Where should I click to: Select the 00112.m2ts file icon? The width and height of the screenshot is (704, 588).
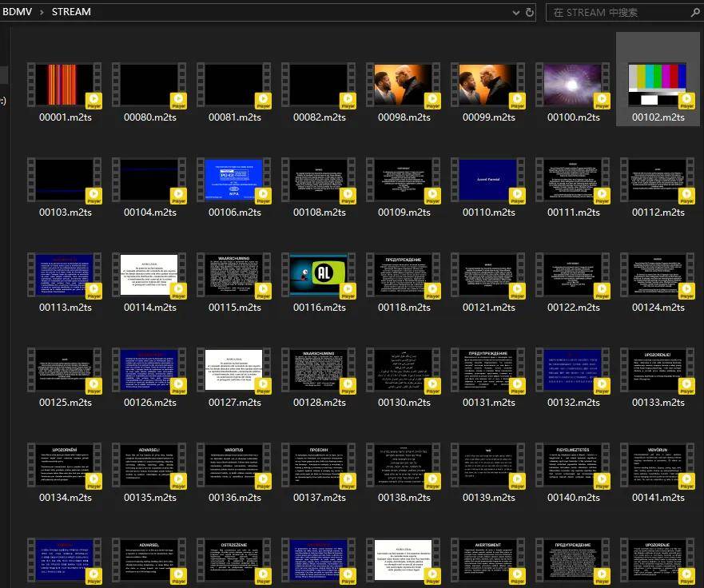pos(658,180)
